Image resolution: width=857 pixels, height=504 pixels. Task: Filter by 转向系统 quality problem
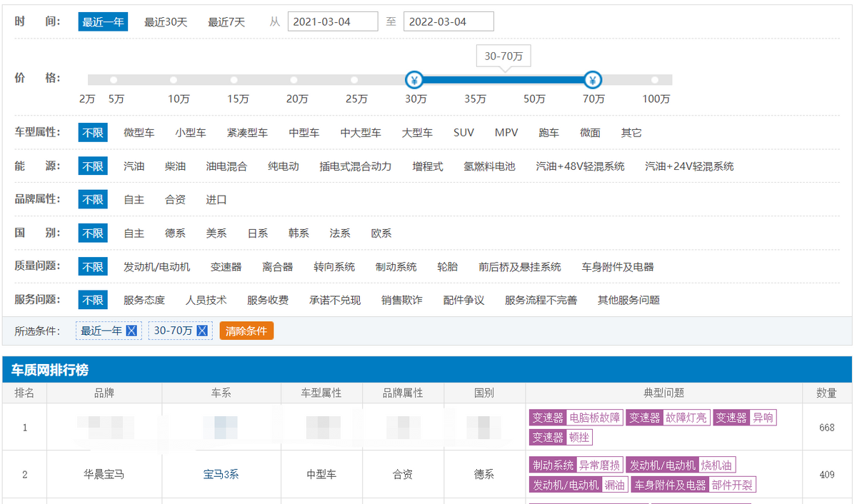coord(334,267)
